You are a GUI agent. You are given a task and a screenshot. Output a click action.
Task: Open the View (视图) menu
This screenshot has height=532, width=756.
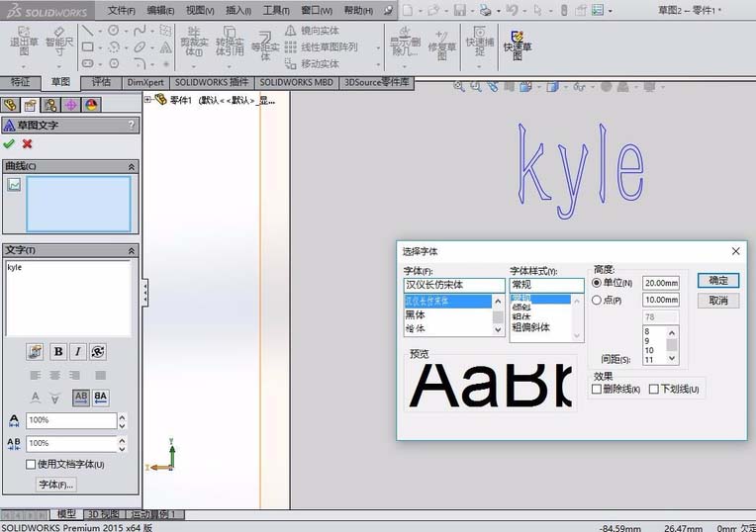tap(200, 10)
